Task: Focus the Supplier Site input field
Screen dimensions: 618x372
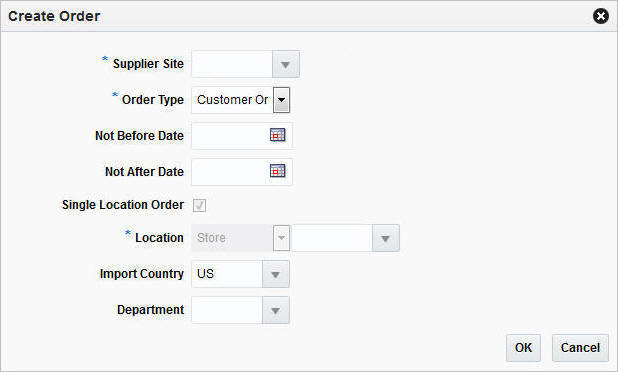Action: 232,64
